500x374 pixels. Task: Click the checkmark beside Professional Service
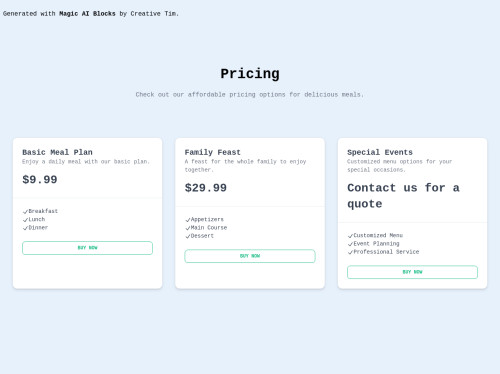pos(350,252)
